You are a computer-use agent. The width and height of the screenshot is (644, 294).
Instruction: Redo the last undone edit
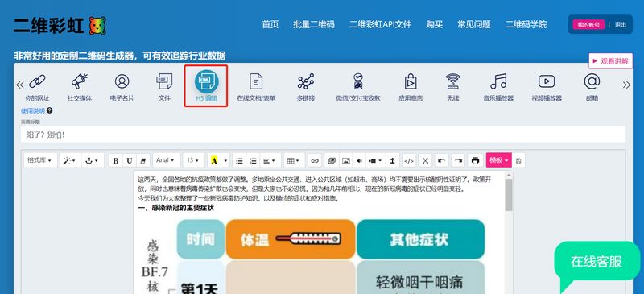pyautogui.click(x=458, y=160)
